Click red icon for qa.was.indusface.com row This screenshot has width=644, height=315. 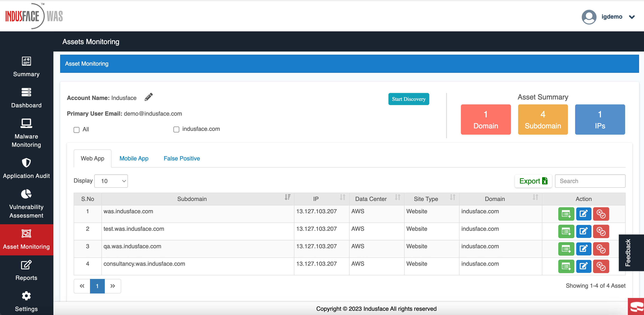pyautogui.click(x=601, y=249)
